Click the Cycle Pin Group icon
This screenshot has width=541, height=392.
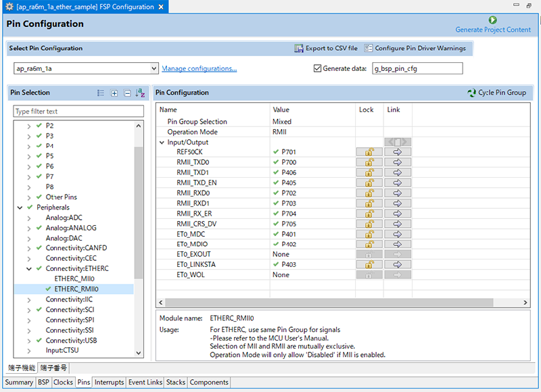pyautogui.click(x=471, y=93)
